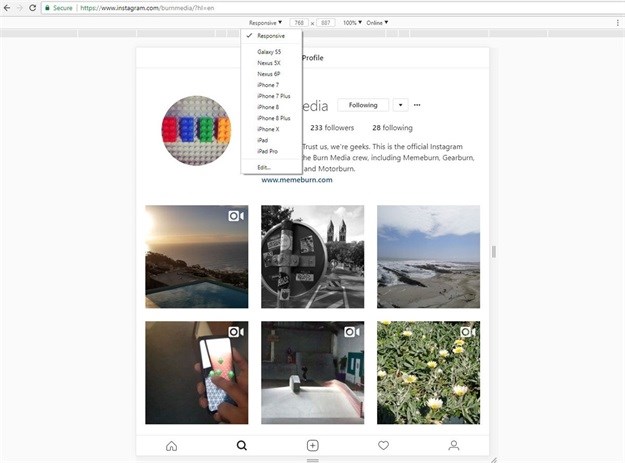Viewport: 625px width, 463px height.
Task: Click the new post plus icon
Action: 312,445
